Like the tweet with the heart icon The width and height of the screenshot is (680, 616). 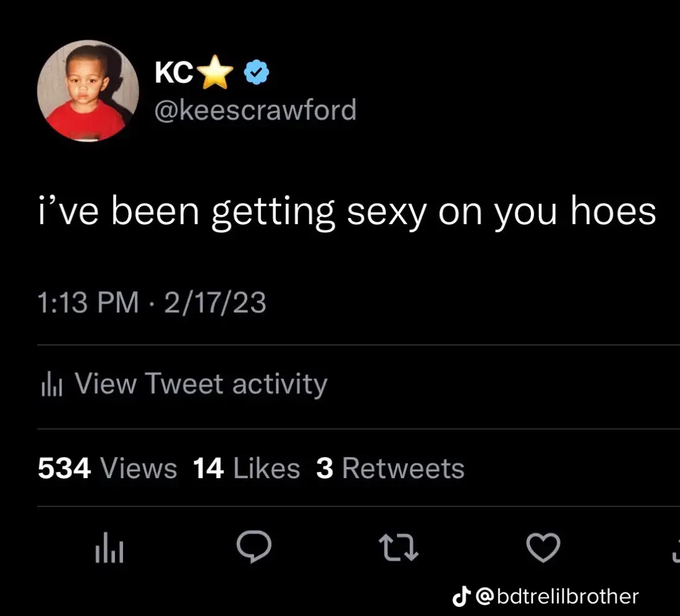point(543,548)
